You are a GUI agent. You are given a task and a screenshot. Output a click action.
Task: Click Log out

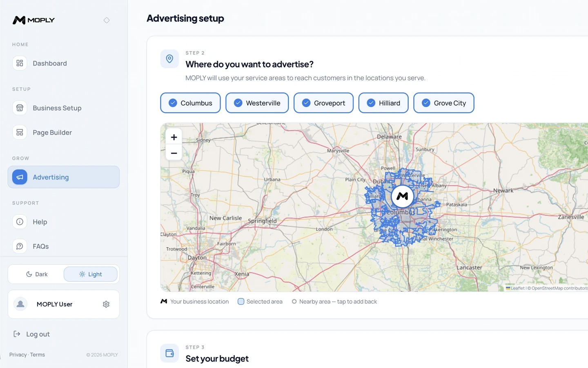[x=32, y=334]
